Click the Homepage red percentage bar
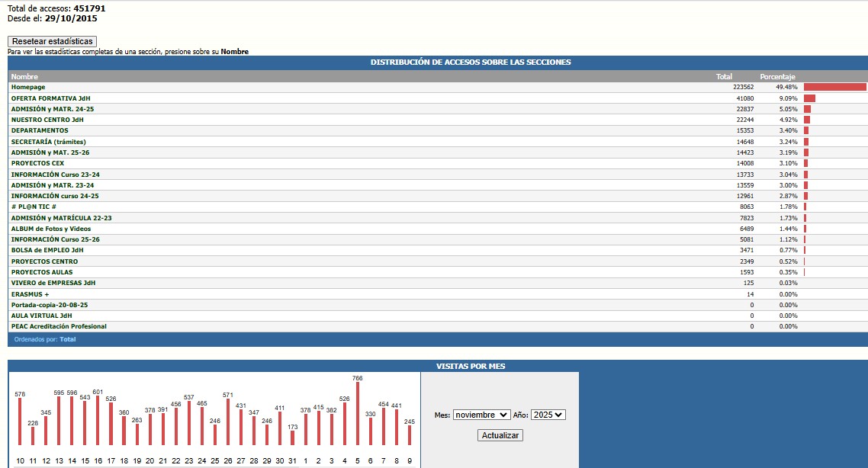 (836, 86)
